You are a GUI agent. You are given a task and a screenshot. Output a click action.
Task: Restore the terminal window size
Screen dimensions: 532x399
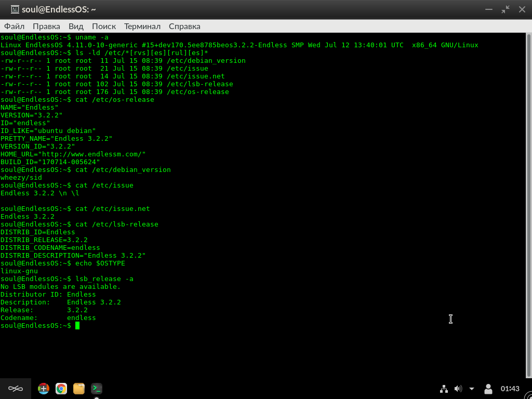(x=506, y=9)
